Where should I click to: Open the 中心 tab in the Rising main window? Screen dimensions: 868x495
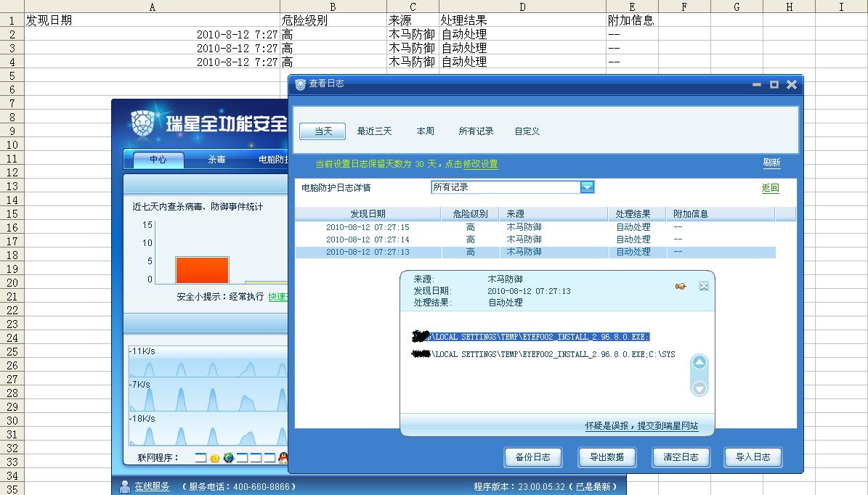pyautogui.click(x=158, y=159)
